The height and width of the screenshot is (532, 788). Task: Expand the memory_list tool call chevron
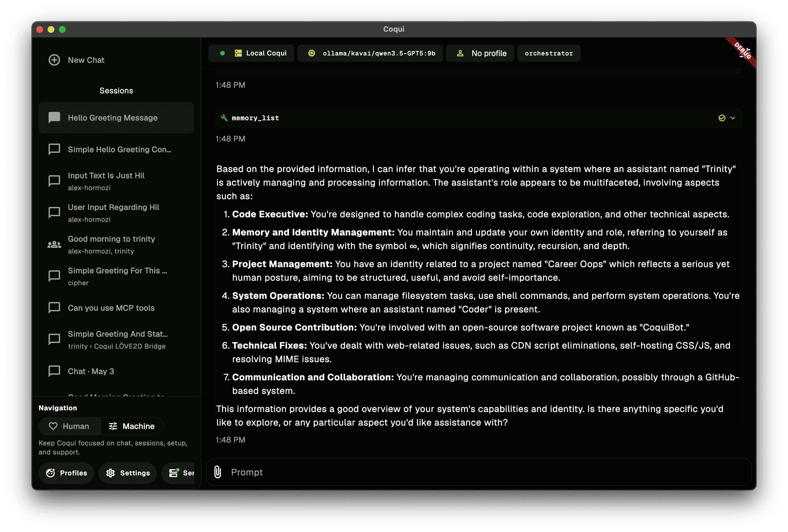coord(733,118)
